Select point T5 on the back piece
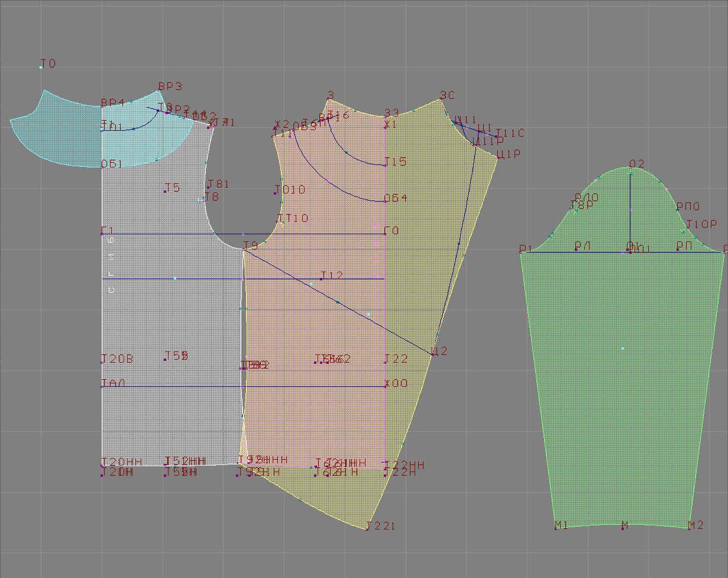728x578 pixels. click(x=165, y=191)
